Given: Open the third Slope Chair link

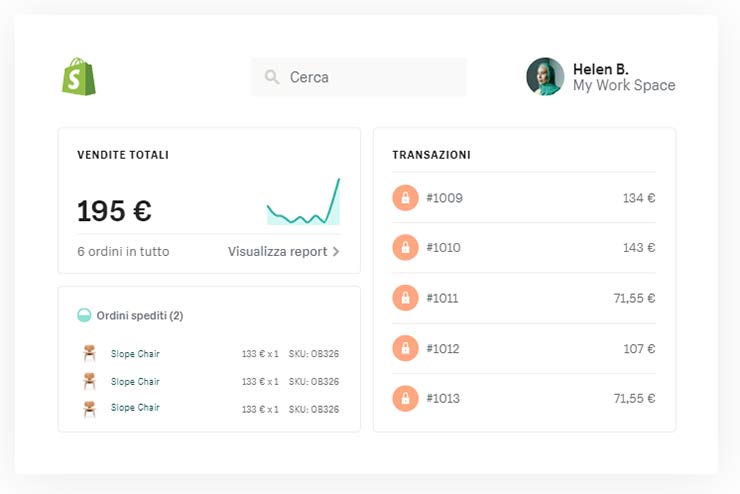Looking at the screenshot, I should point(135,408).
